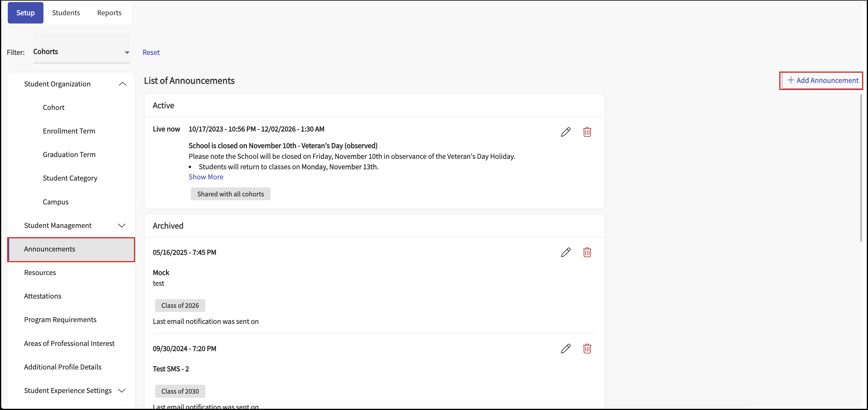868x410 pixels.
Task: Edit the Test SMS - 2 announcement
Action: click(x=566, y=348)
